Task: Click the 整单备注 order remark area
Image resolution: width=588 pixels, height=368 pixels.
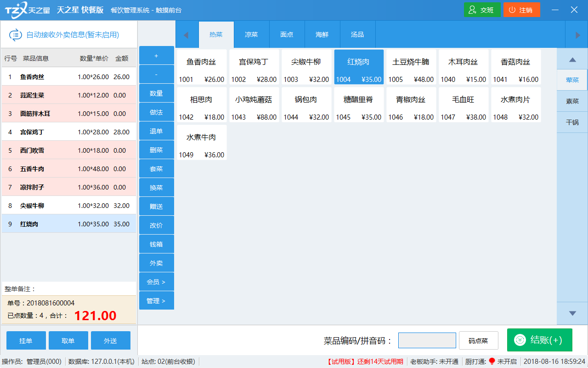Action: pyautogui.click(x=69, y=289)
